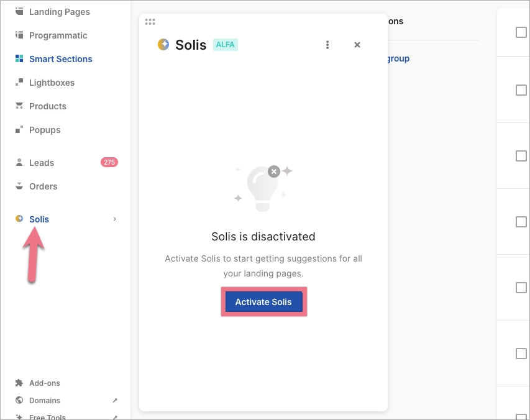Image resolution: width=530 pixels, height=420 pixels.
Task: Open the Orders section
Action: tap(43, 186)
